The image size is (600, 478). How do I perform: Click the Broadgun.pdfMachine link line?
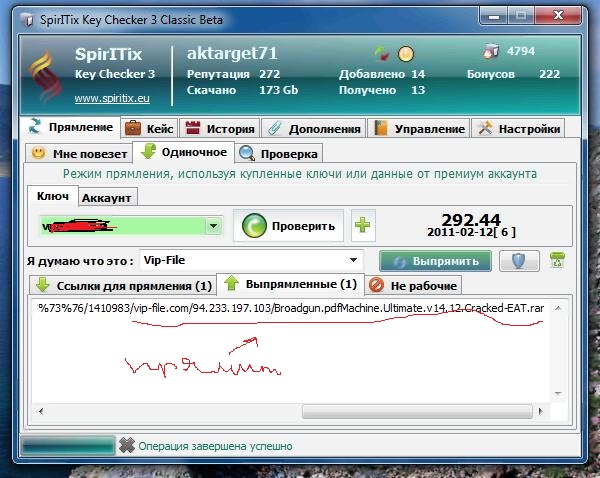point(291,308)
